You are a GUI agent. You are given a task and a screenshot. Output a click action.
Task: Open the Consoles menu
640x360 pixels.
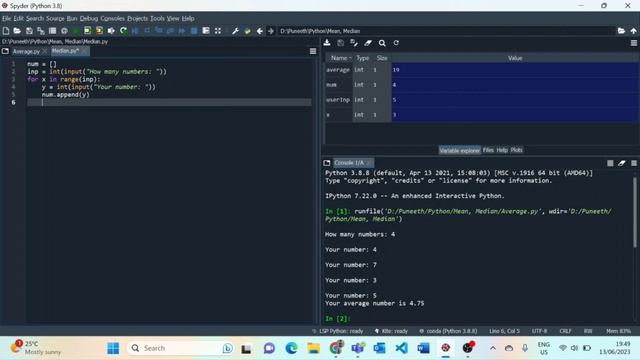point(113,18)
